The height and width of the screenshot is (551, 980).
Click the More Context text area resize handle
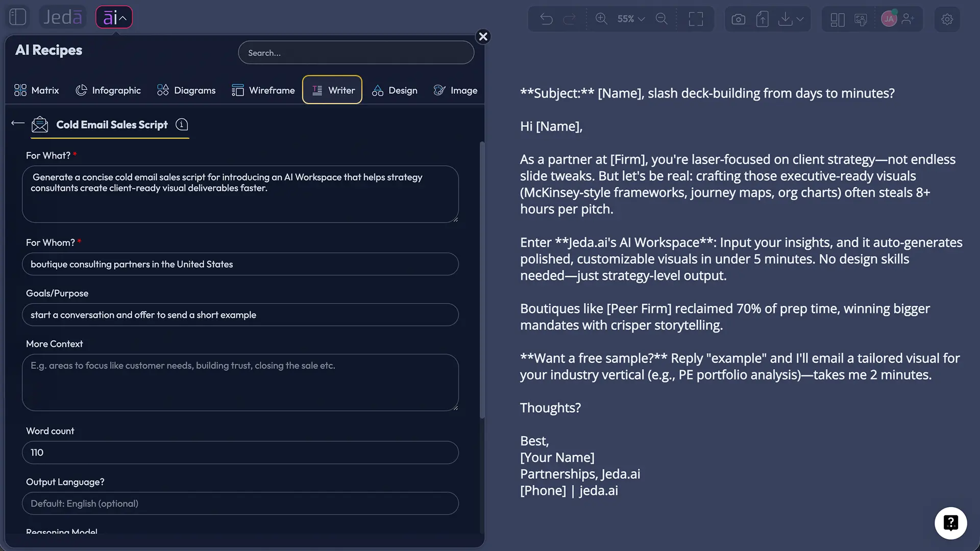click(455, 407)
